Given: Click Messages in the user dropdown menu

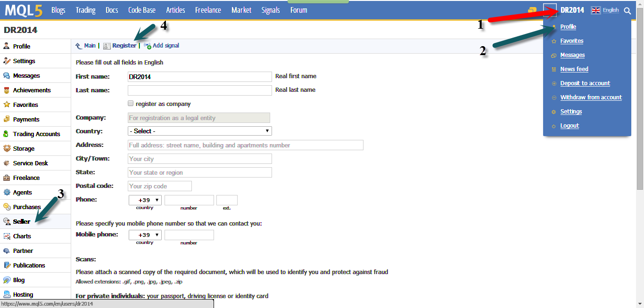Looking at the screenshot, I should pyautogui.click(x=572, y=55).
